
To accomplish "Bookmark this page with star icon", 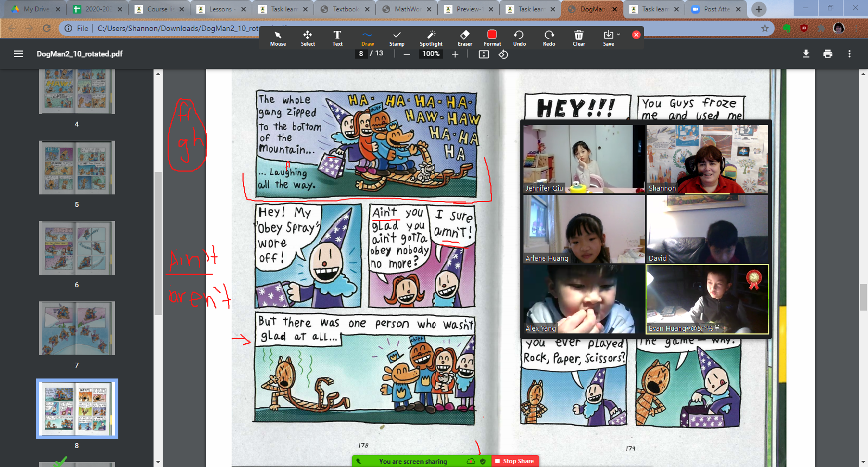I will (765, 28).
